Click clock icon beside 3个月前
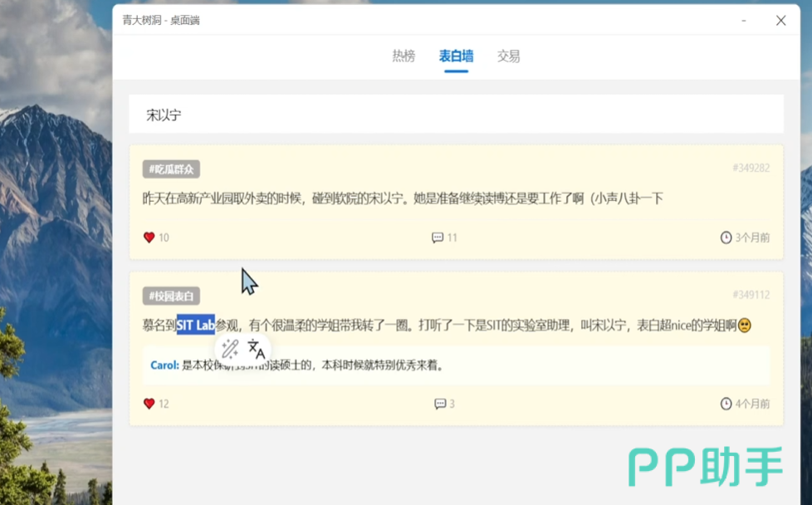 click(x=726, y=238)
